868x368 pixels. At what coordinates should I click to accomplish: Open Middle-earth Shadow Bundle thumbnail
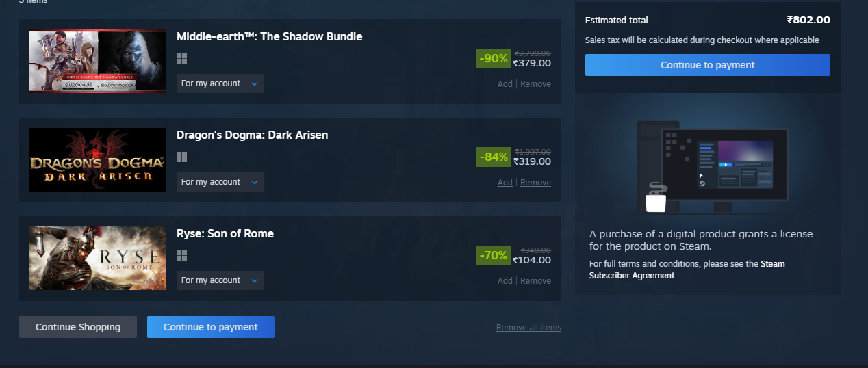click(x=98, y=62)
